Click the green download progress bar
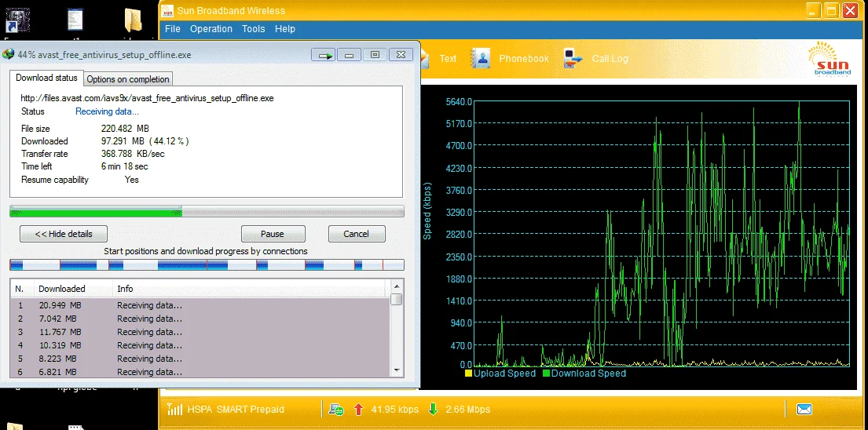 coord(207,211)
